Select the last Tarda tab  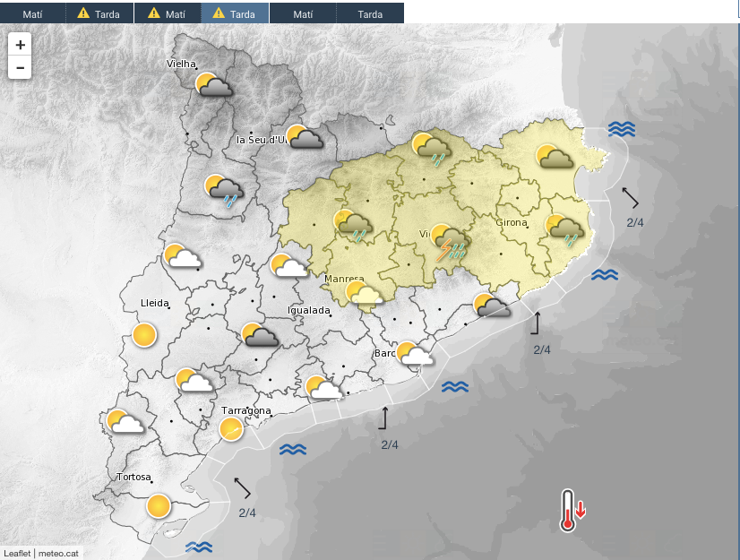pos(369,13)
